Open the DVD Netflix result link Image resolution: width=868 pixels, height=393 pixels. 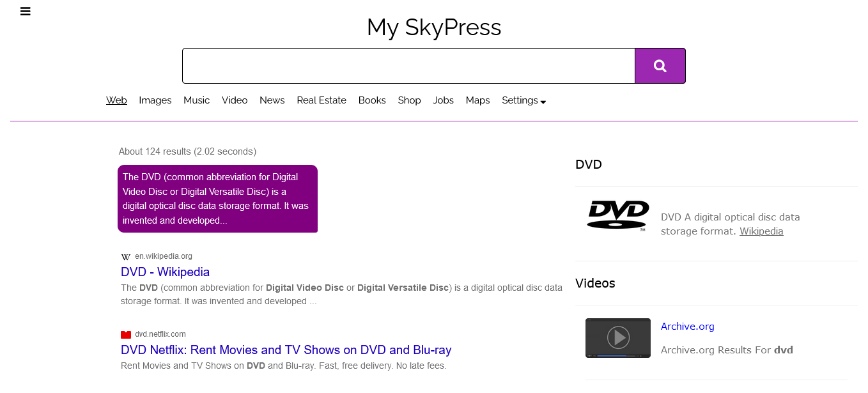point(286,350)
